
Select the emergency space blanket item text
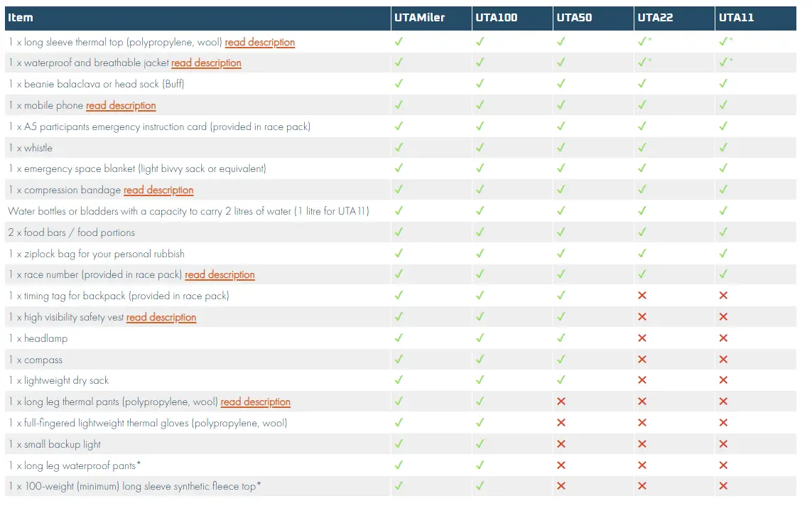(137, 169)
